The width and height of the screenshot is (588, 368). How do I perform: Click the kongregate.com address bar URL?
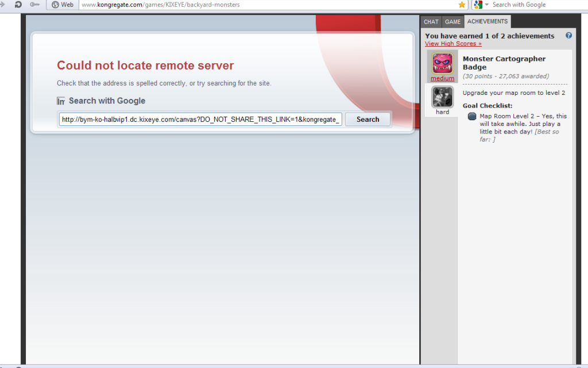pyautogui.click(x=161, y=5)
